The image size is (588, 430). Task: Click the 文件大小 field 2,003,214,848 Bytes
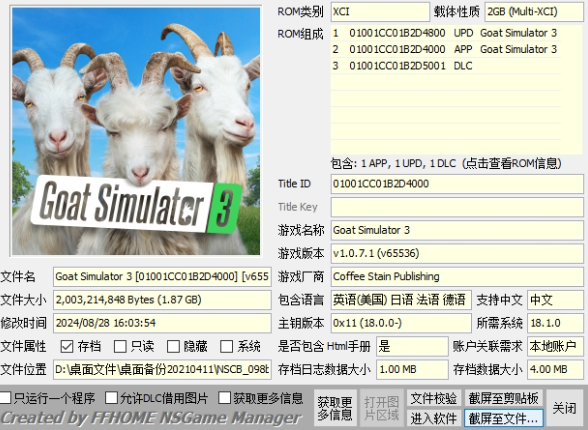(162, 300)
